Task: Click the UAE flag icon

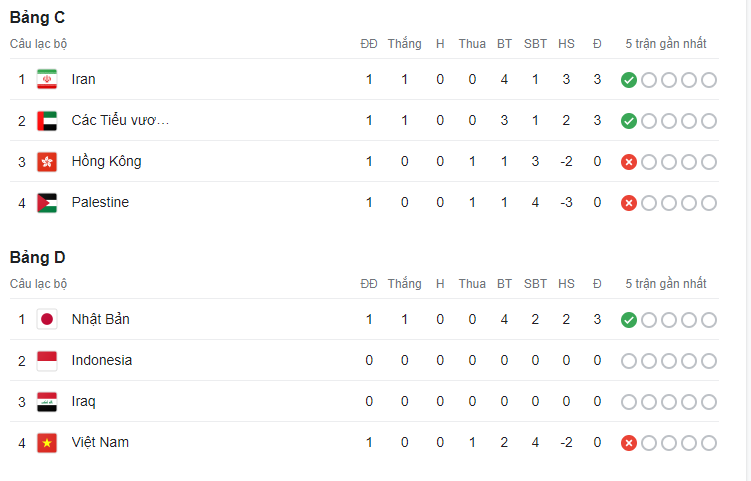Action: (47, 121)
